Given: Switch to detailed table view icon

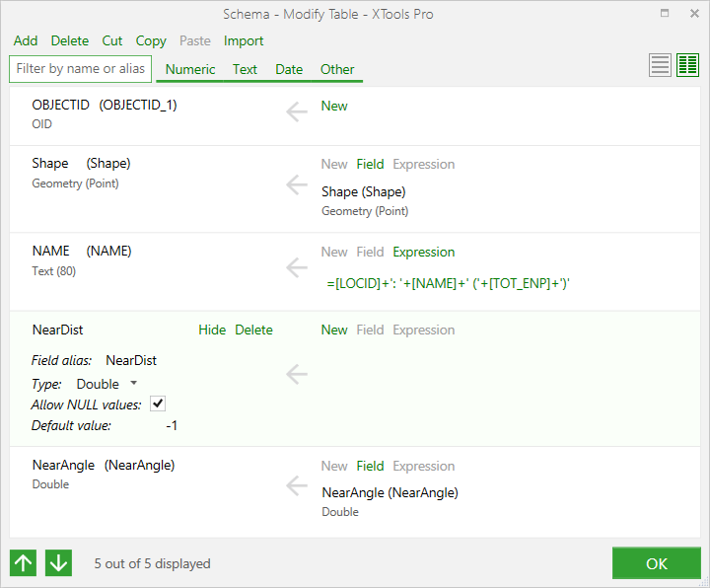Looking at the screenshot, I should pos(688,65).
